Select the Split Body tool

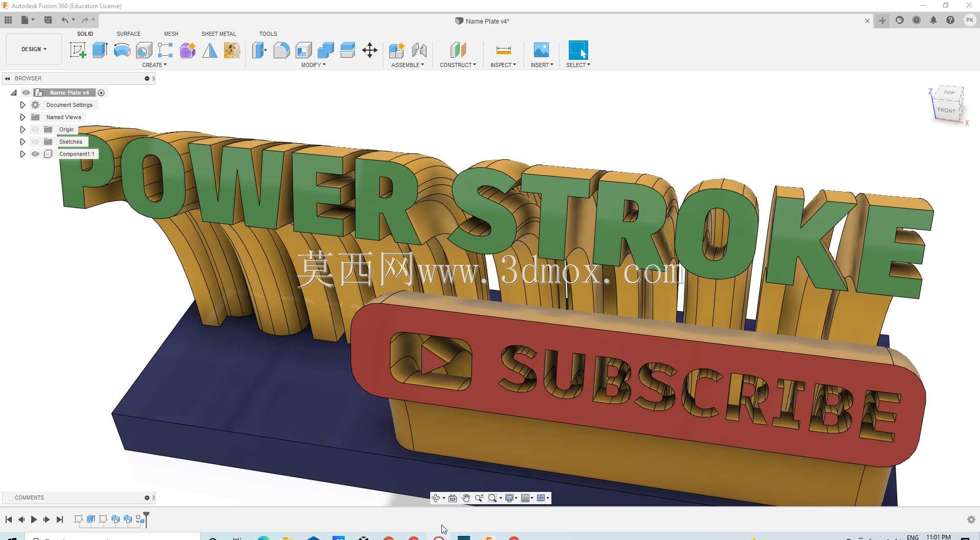pos(347,50)
